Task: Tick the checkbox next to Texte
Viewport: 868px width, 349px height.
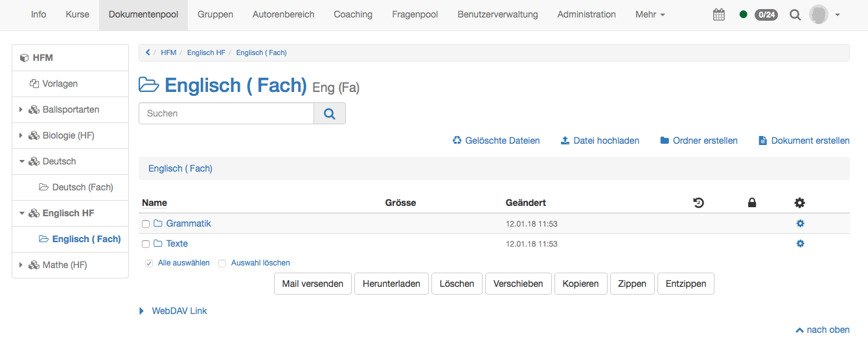Action: click(146, 244)
